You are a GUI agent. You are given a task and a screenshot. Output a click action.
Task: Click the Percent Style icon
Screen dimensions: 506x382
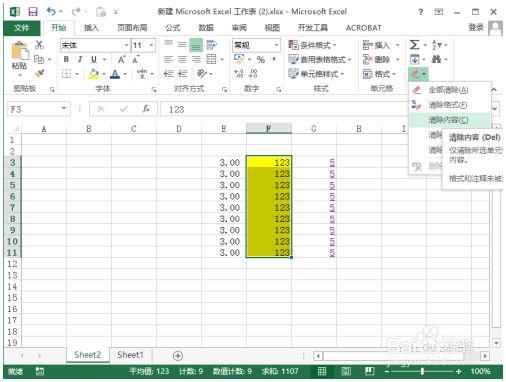(x=261, y=60)
